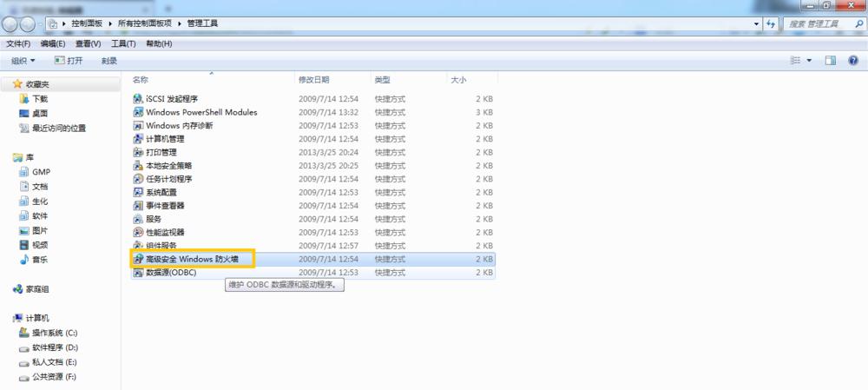Select the 软件 library
This screenshot has width=868, height=390.
(40, 215)
